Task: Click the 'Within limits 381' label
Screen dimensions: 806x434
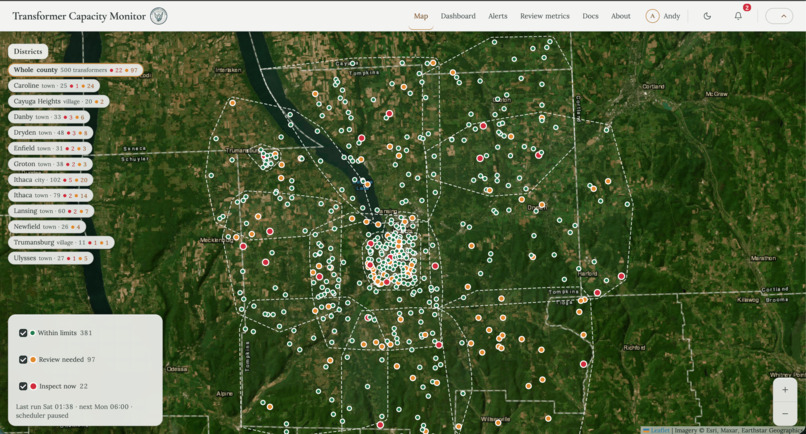Action: pos(65,333)
